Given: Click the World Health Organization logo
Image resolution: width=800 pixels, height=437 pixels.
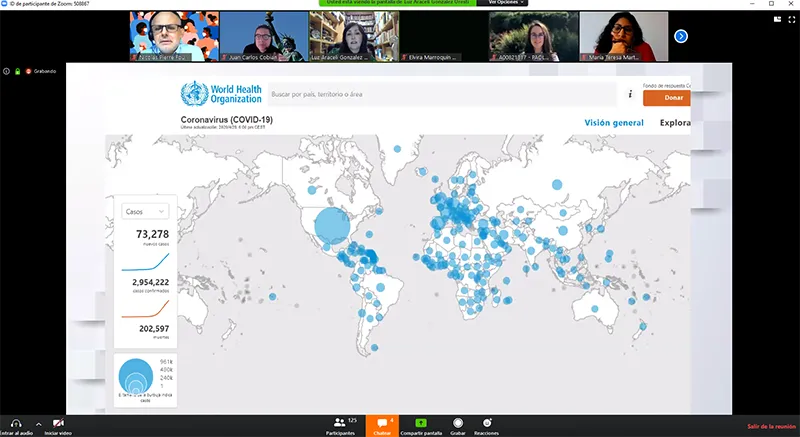Looking at the screenshot, I should [x=221, y=94].
